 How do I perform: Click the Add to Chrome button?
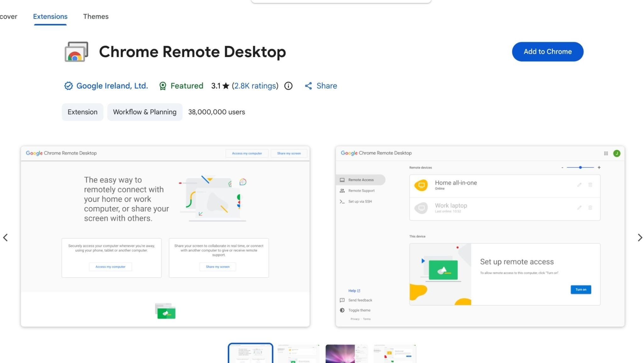tap(547, 52)
